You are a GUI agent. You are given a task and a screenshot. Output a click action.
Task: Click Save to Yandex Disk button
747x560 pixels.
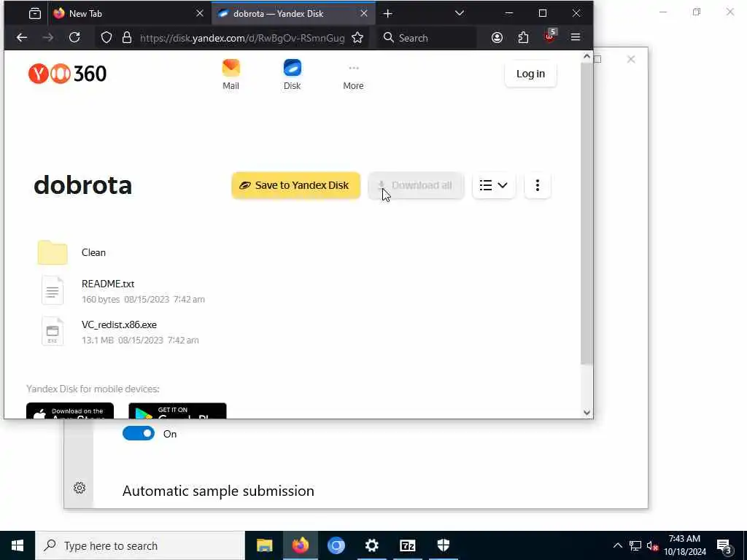click(296, 185)
